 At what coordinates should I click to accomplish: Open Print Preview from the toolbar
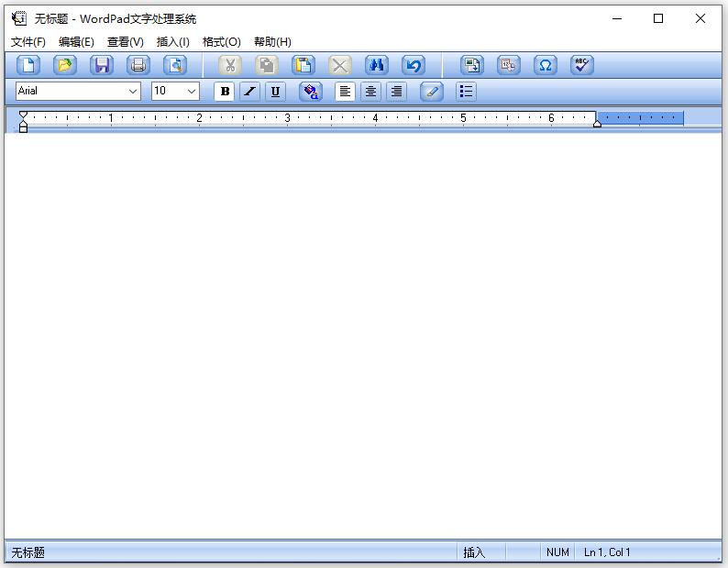[x=175, y=65]
